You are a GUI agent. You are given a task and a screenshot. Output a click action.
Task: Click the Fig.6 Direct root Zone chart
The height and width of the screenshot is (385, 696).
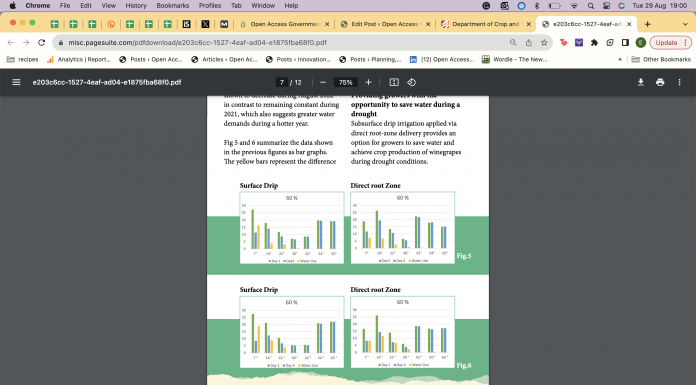point(403,332)
